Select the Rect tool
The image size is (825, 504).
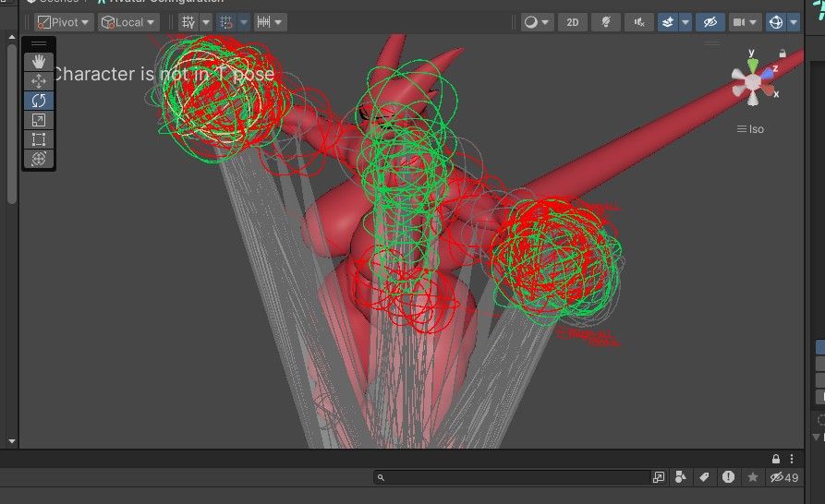(x=39, y=139)
